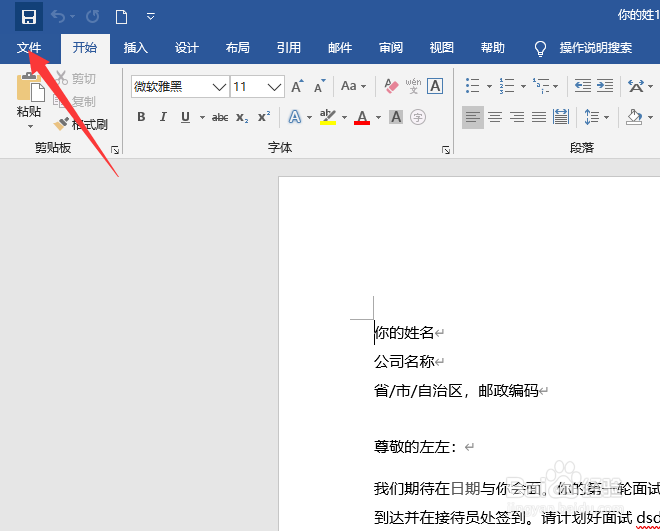The width and height of the screenshot is (660, 531).
Task: Apply the red font color swatch
Action: point(362,117)
